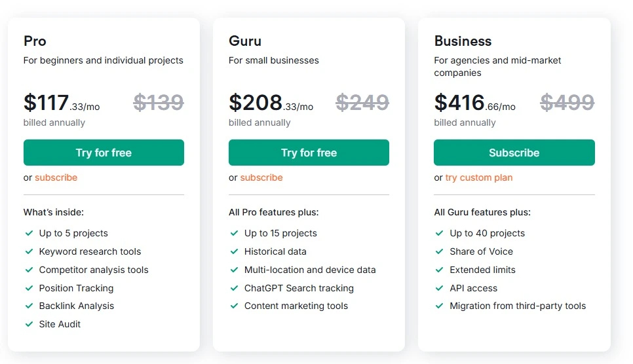Screen dimensions: 633x364
Task: Click checkmark next to API access
Action: (x=440, y=288)
